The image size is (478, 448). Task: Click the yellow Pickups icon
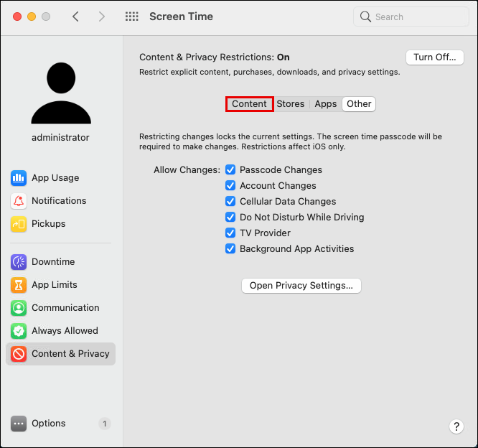(x=19, y=224)
